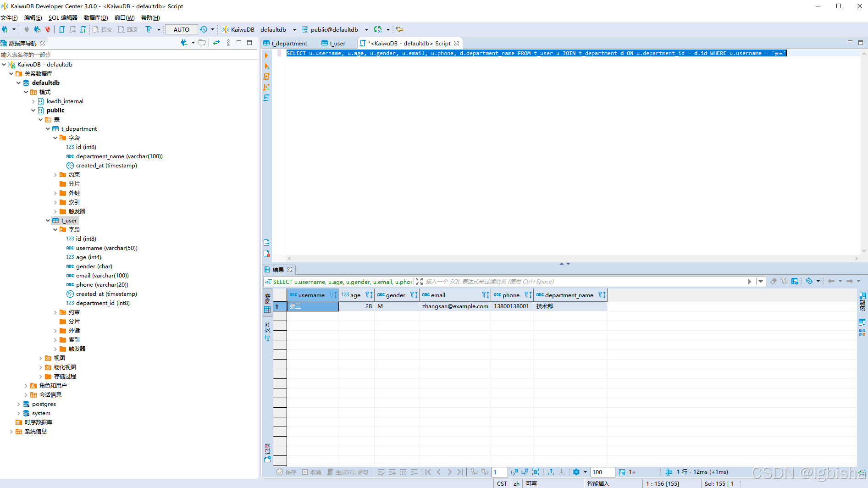Viewport: 868px width, 488px height.
Task: Jump to the first row of results
Action: (428, 472)
